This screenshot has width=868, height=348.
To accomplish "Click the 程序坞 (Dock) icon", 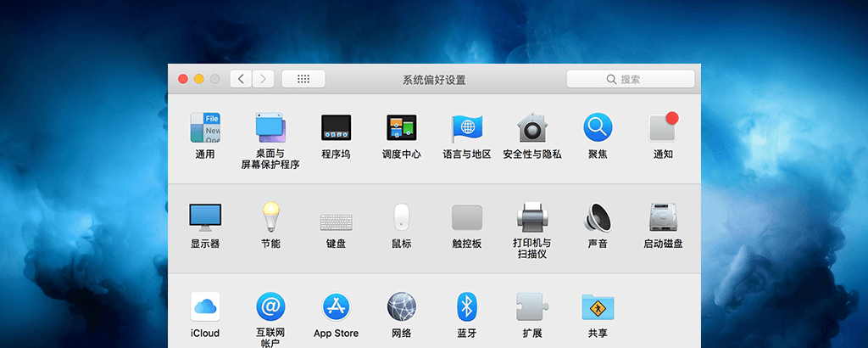I will pos(336,128).
